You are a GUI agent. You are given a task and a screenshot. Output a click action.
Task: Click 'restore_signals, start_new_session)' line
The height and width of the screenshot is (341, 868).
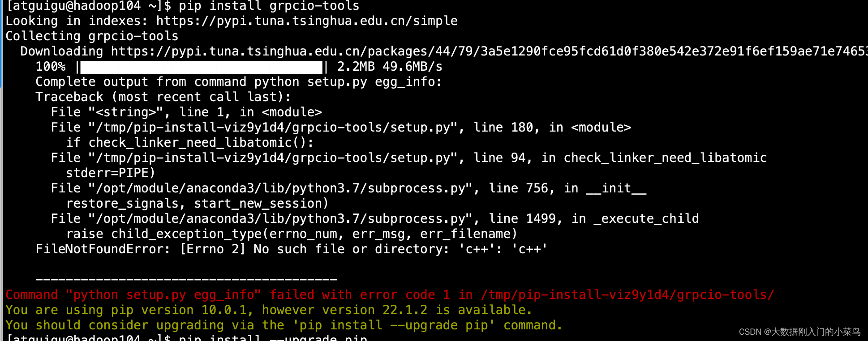(197, 204)
